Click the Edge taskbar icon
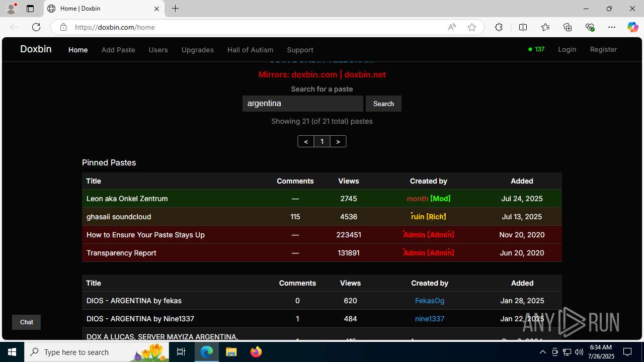 click(x=207, y=352)
